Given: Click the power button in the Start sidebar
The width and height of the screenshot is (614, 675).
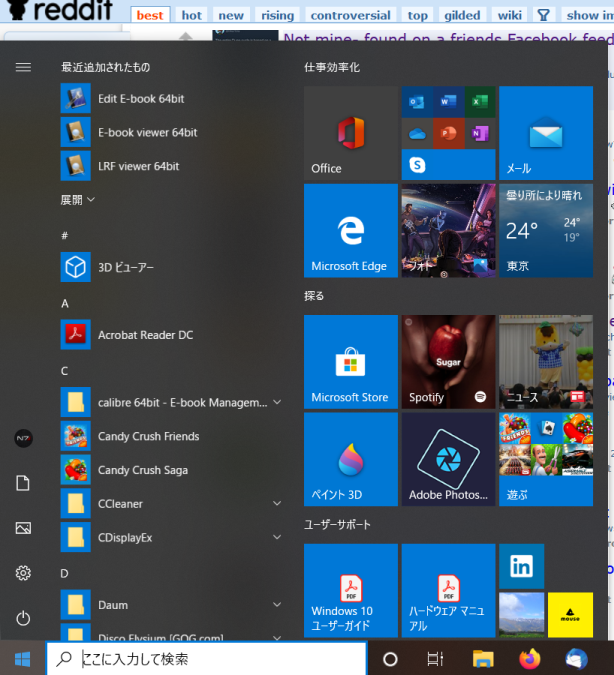Looking at the screenshot, I should tap(23, 618).
